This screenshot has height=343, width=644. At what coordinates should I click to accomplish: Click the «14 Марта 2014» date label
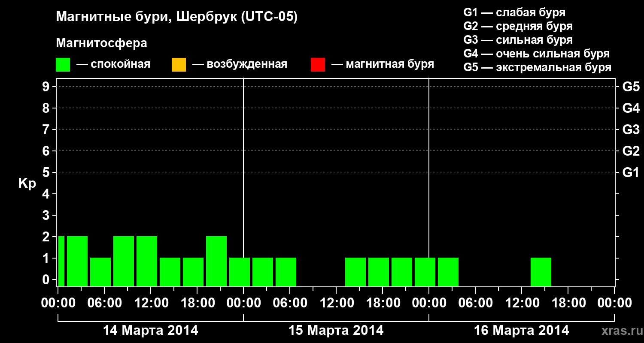tap(151, 331)
